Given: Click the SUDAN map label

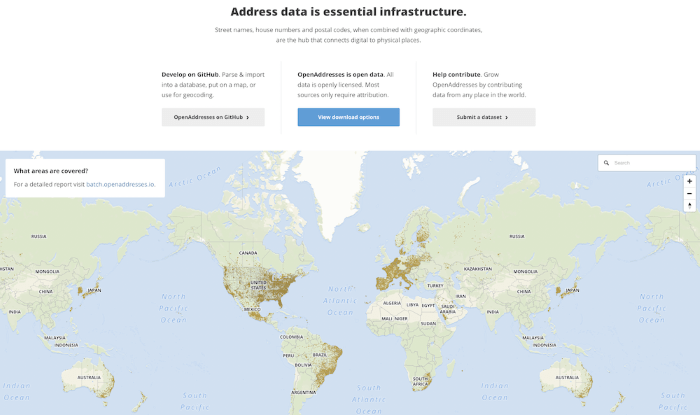Looking at the screenshot, I should 428,324.
